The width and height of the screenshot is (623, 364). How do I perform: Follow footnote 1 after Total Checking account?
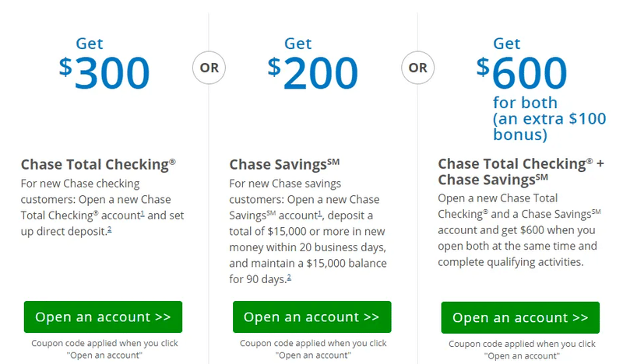[x=143, y=214]
